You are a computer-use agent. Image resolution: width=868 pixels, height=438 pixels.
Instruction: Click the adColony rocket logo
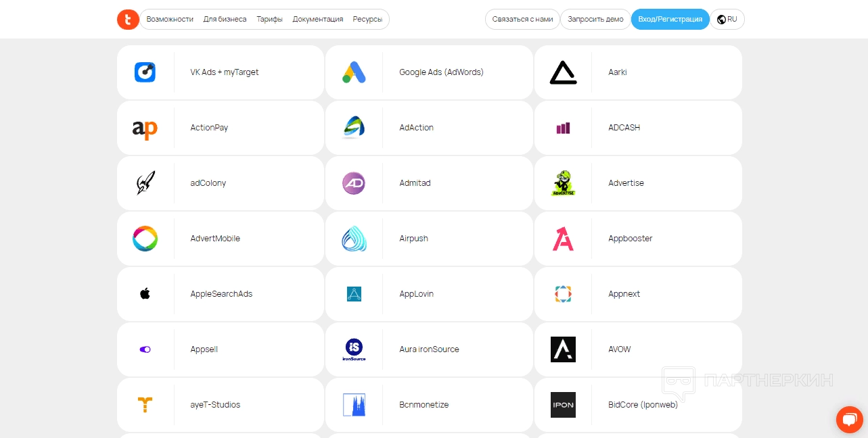point(145,183)
